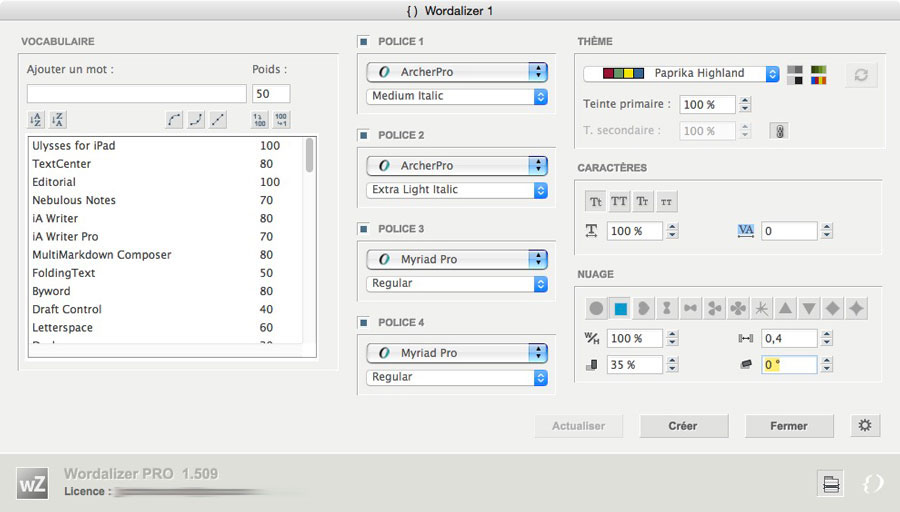
Task: Sort vocabulary Z to A
Action: click(x=57, y=119)
